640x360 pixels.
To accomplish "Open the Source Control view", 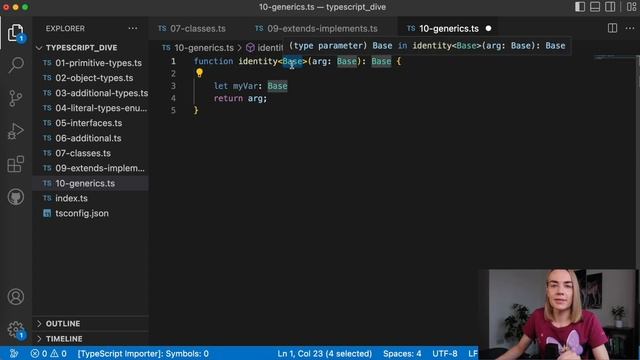I will click(x=16, y=98).
